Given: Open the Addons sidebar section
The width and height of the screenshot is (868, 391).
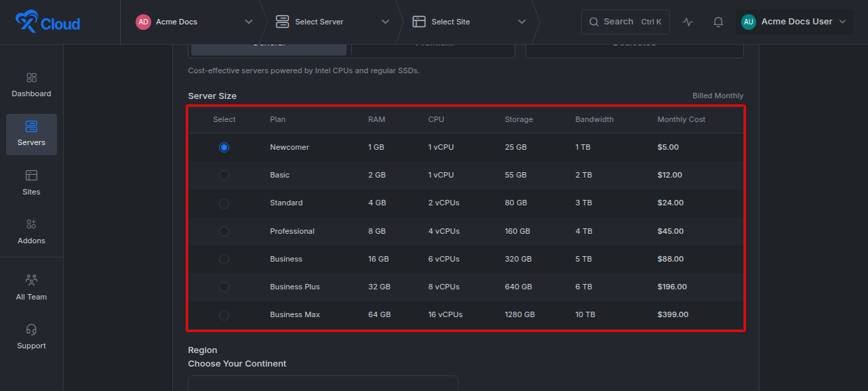Looking at the screenshot, I should tap(31, 232).
